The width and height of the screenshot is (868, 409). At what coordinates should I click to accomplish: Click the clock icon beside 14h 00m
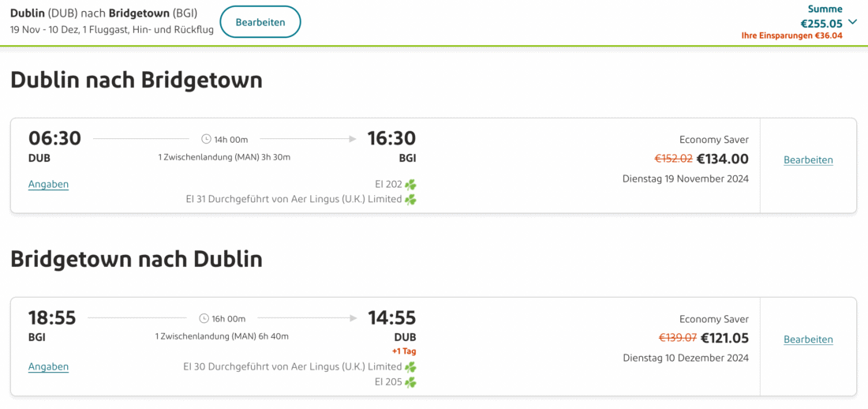tap(207, 139)
